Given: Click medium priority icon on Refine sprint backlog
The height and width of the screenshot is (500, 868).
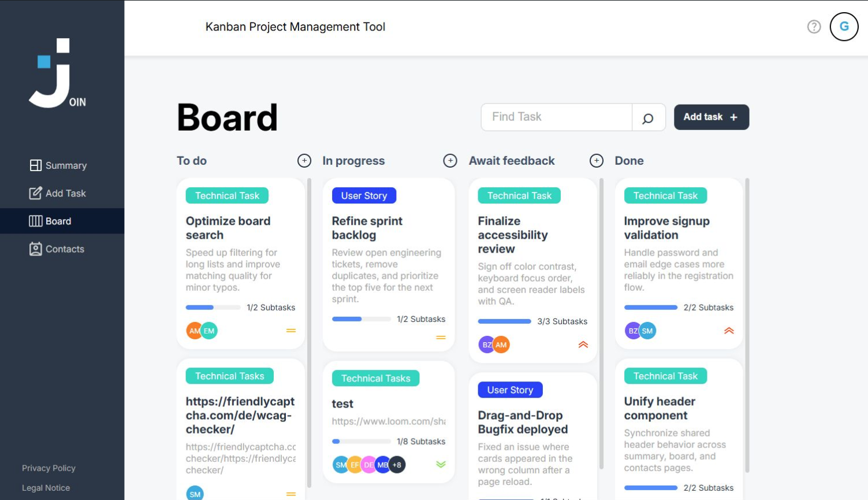Looking at the screenshot, I should (x=441, y=338).
